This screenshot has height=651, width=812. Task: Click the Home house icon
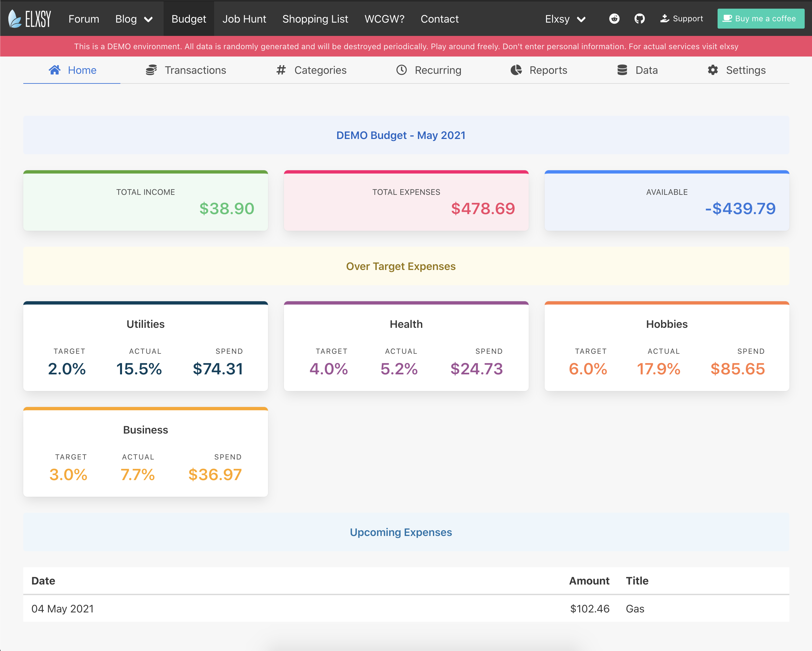[55, 70]
